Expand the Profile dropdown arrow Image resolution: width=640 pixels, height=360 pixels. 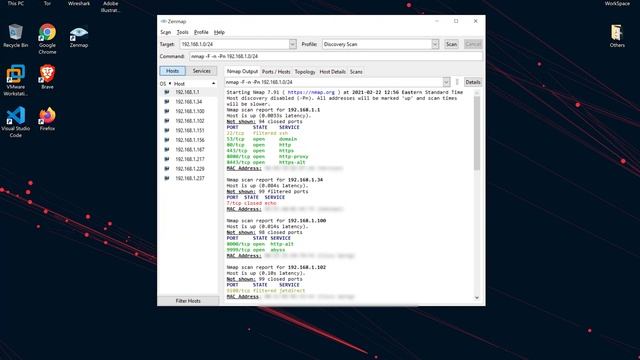435,44
